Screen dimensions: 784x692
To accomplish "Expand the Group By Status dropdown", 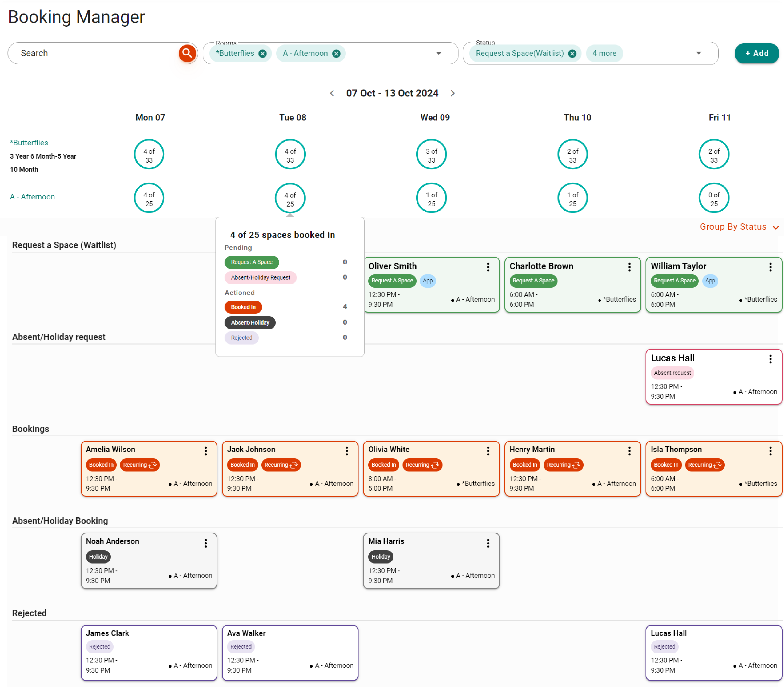I will pos(739,227).
